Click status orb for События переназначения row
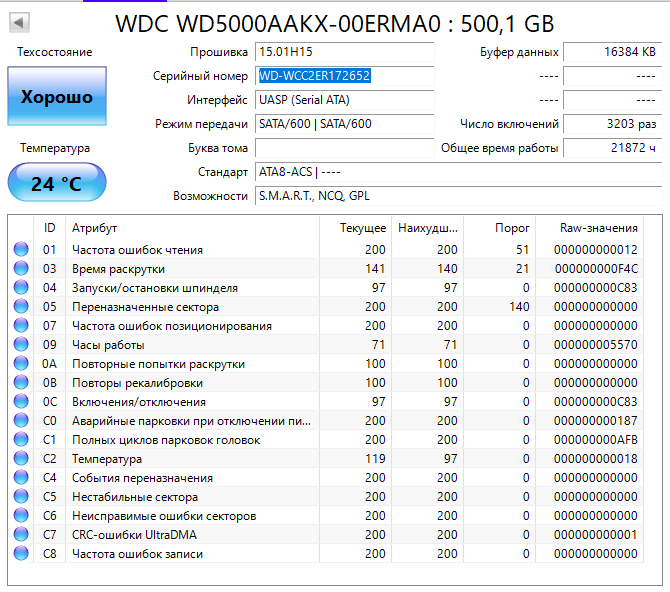 click(x=21, y=477)
